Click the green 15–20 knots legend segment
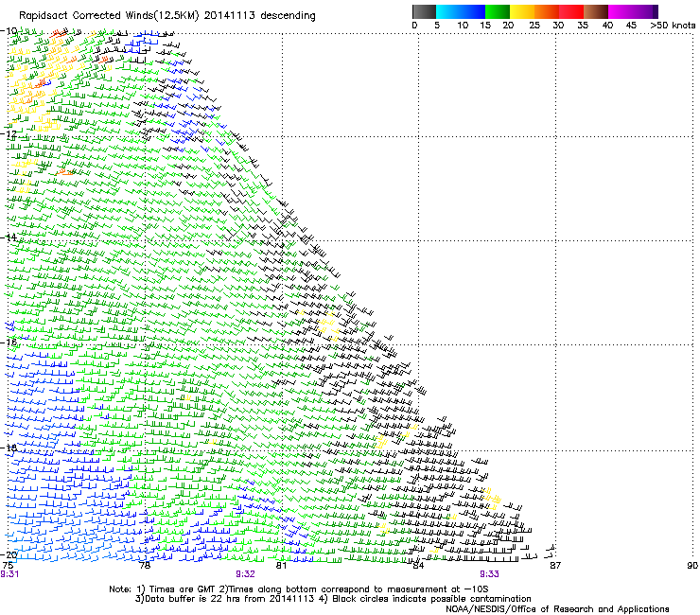700x615 pixels. click(498, 11)
